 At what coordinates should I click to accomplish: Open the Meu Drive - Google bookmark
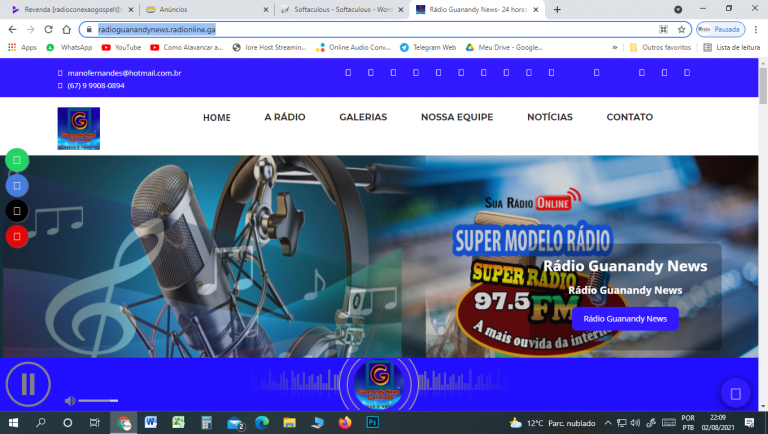(504, 48)
